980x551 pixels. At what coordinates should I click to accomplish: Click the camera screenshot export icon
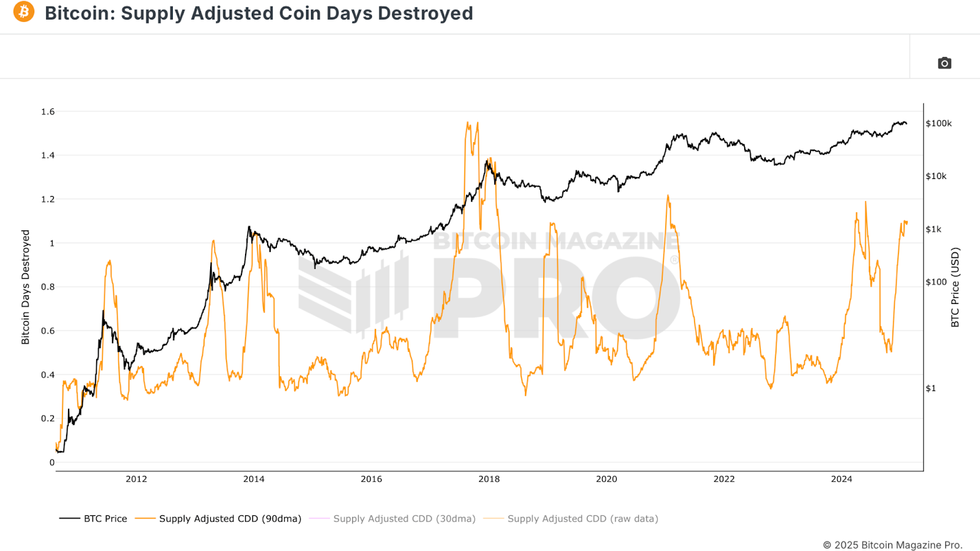click(944, 63)
